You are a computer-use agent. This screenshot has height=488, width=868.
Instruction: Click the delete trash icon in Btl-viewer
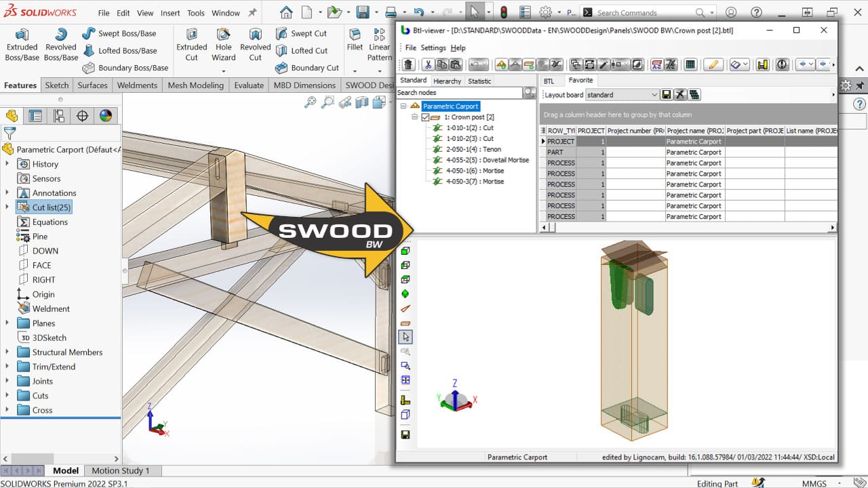click(408, 64)
